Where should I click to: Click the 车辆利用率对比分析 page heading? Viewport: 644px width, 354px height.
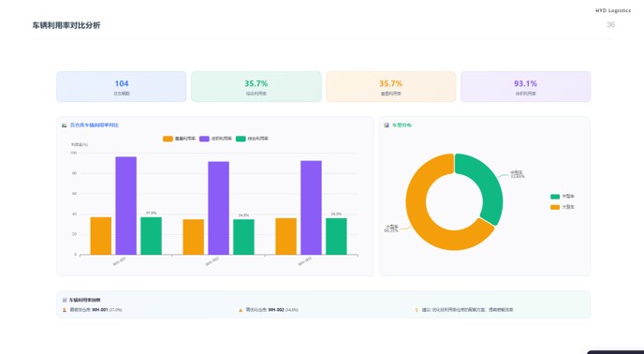[66, 25]
